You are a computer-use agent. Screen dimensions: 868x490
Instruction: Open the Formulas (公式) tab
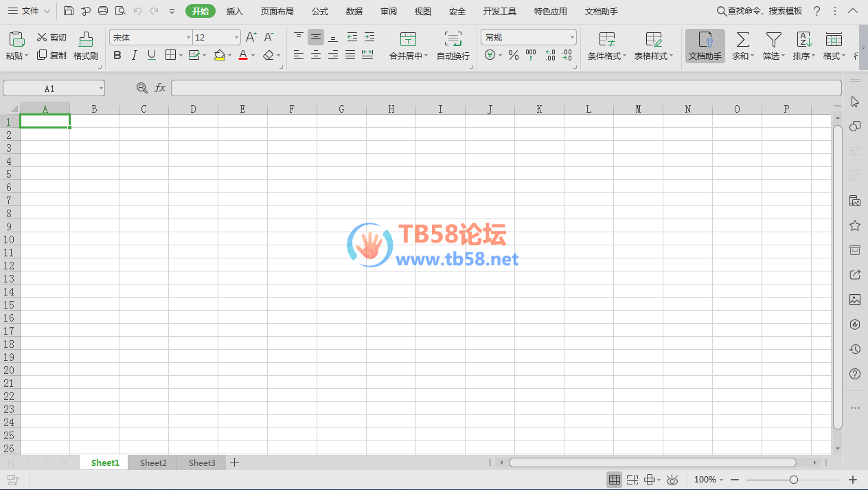[320, 11]
